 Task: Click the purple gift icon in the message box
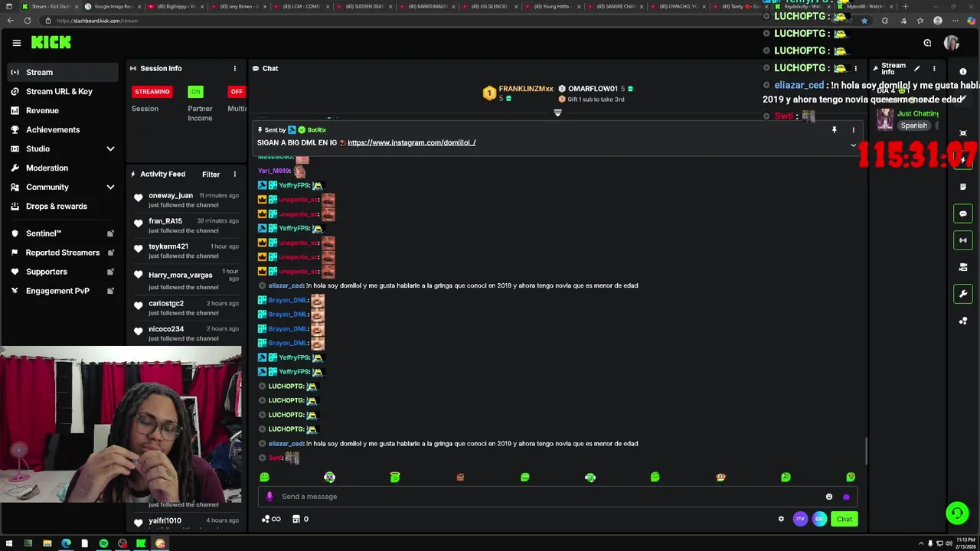[846, 497]
